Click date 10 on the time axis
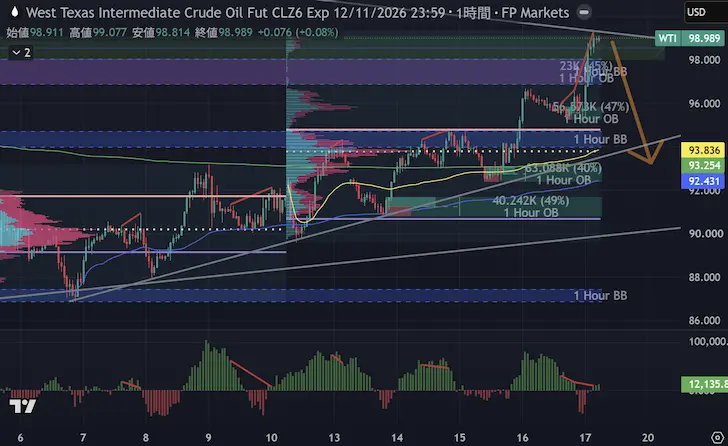Screen dimensions: 728x446 (271, 438)
